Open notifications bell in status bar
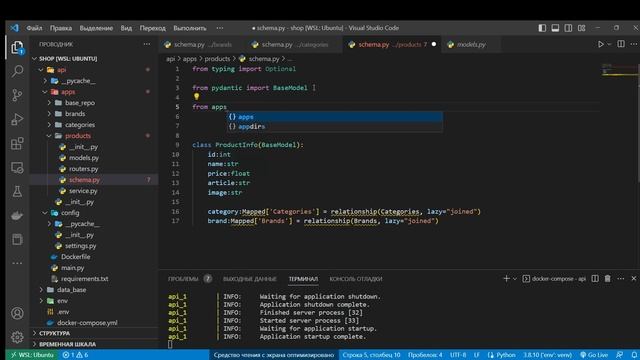Viewport: 640px width, 360px height. click(x=634, y=355)
